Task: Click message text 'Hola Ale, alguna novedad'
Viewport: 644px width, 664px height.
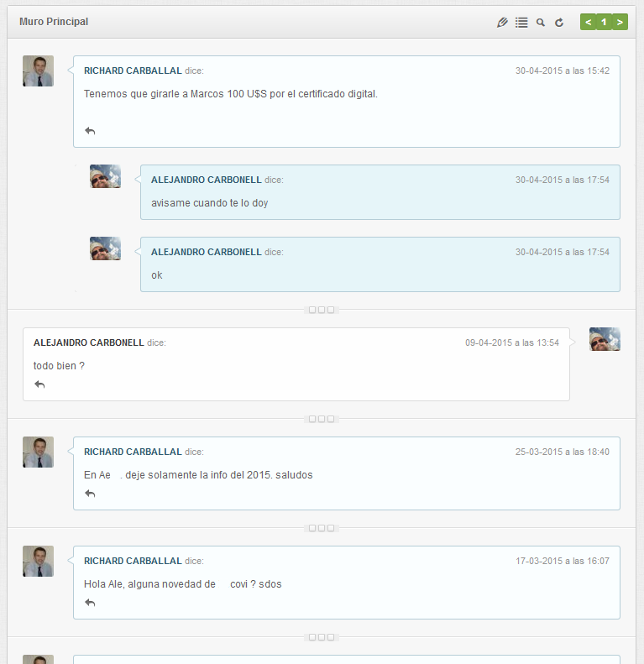Action: click(x=144, y=584)
